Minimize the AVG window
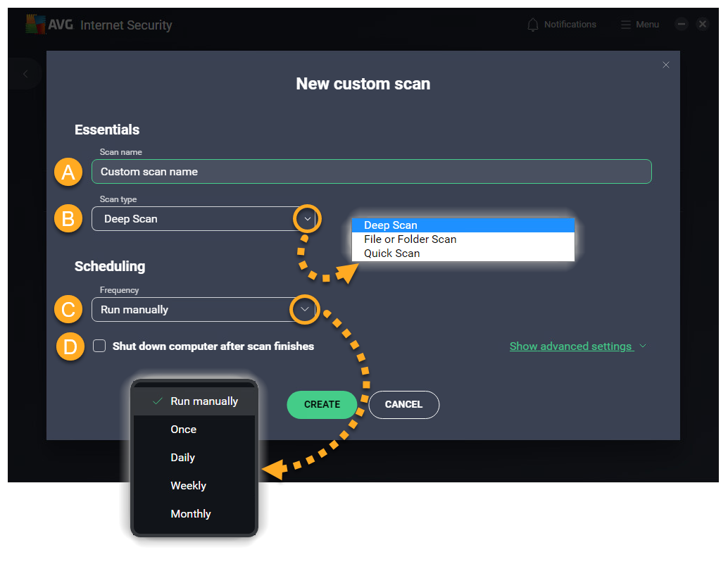Viewport: 728px width, 576px height. click(681, 24)
